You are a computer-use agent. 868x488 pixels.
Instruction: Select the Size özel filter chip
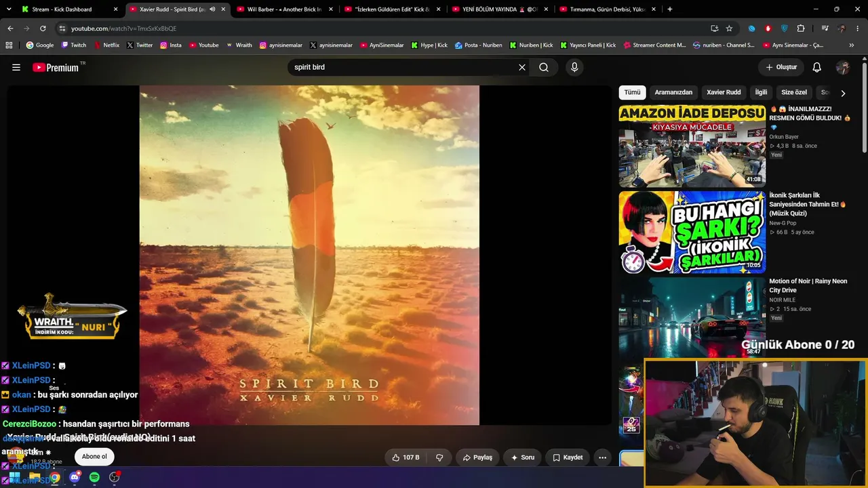794,92
